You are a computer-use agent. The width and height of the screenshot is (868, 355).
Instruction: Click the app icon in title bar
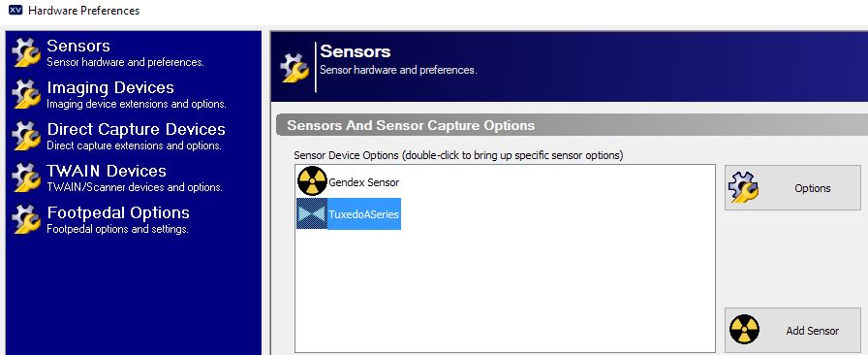[x=15, y=10]
